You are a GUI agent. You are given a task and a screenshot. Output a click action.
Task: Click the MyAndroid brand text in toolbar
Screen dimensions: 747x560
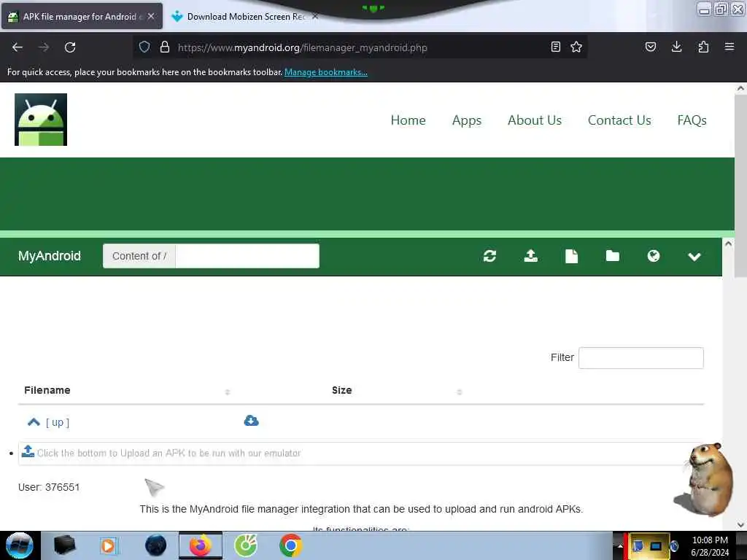coord(50,256)
